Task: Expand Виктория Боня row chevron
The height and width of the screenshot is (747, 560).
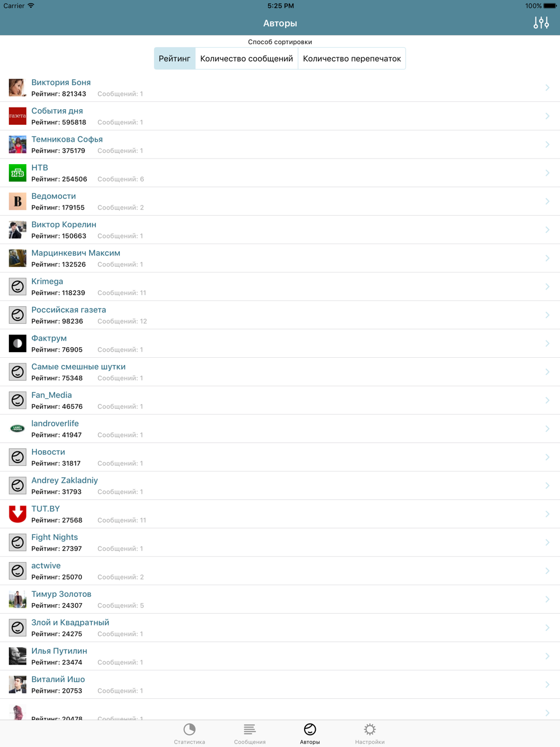Action: (547, 87)
